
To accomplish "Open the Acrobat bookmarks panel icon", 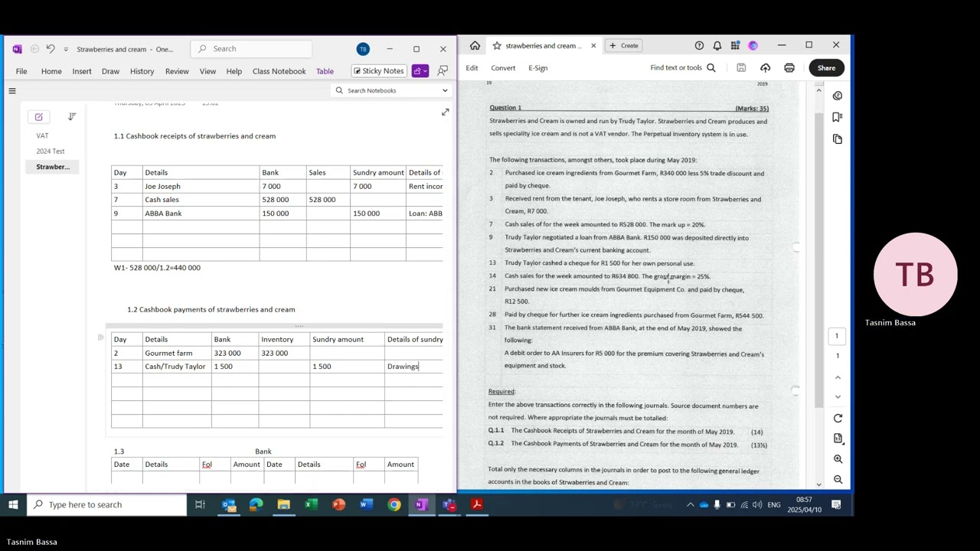I will pyautogui.click(x=838, y=117).
